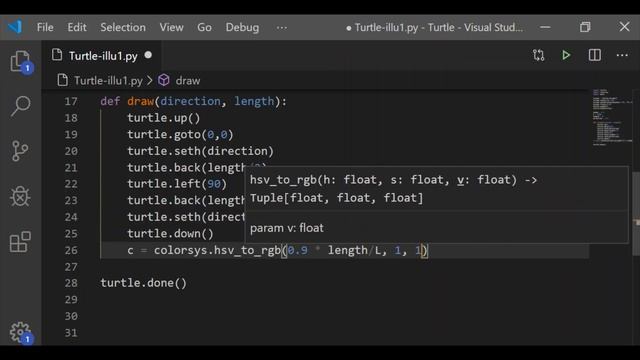The width and height of the screenshot is (640, 360).
Task: Click the turtle.done() code line
Action: (143, 283)
